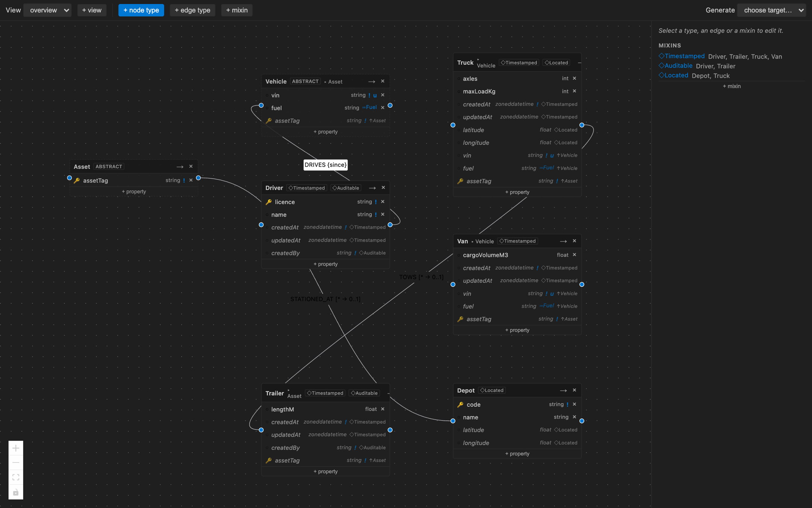Toggle required flag on Vehicle vin
Screen dimensions: 812x508
tap(369, 95)
